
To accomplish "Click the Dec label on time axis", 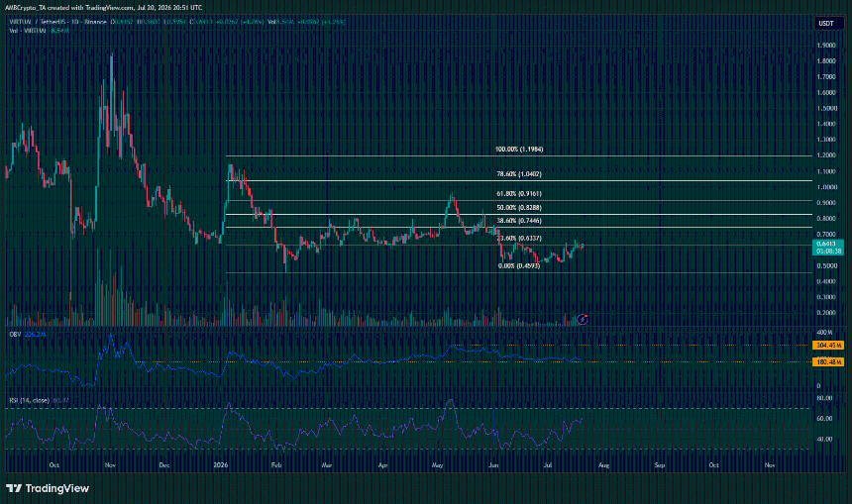I will point(164,465).
